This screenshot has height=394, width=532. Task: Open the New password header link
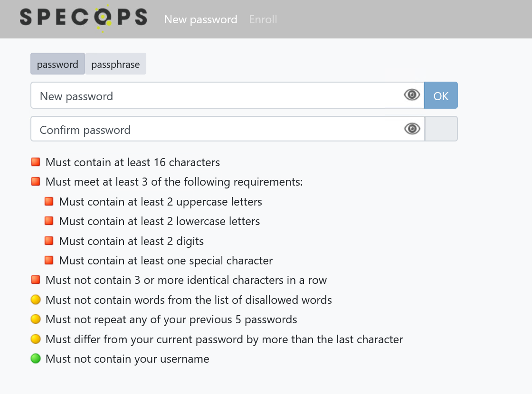[x=200, y=19]
